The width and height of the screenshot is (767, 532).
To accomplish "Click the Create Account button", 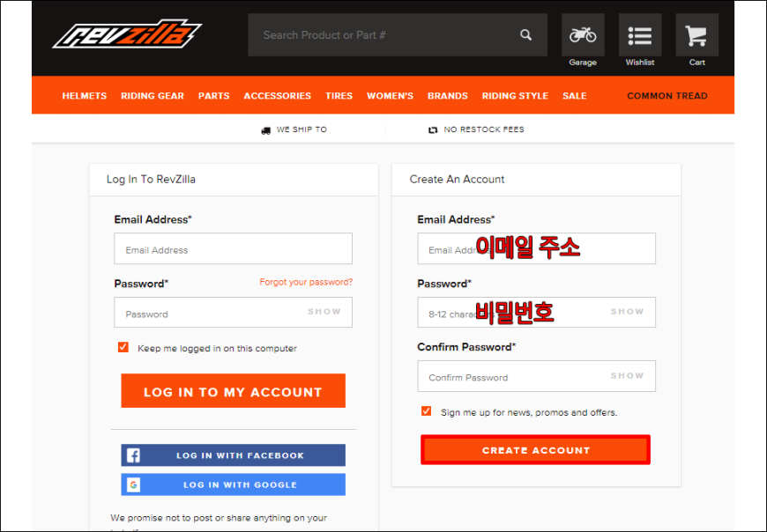I will (x=536, y=450).
